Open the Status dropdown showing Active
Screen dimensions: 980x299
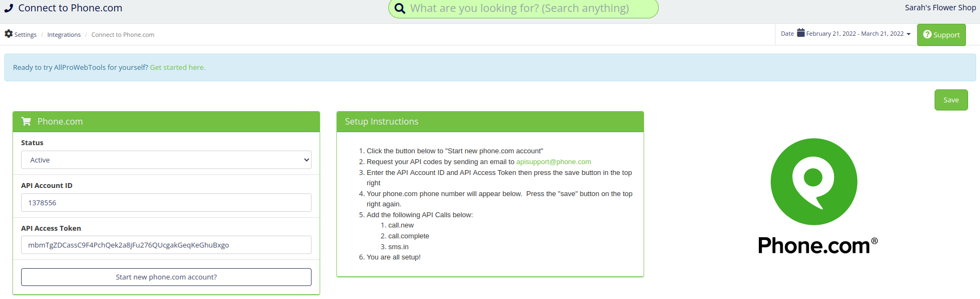click(x=166, y=160)
